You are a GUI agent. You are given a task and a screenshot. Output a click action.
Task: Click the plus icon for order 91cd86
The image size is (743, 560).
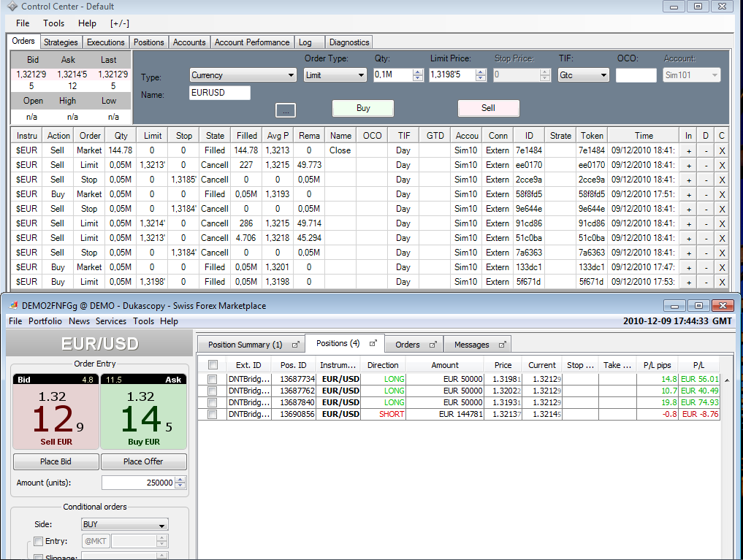click(x=689, y=223)
